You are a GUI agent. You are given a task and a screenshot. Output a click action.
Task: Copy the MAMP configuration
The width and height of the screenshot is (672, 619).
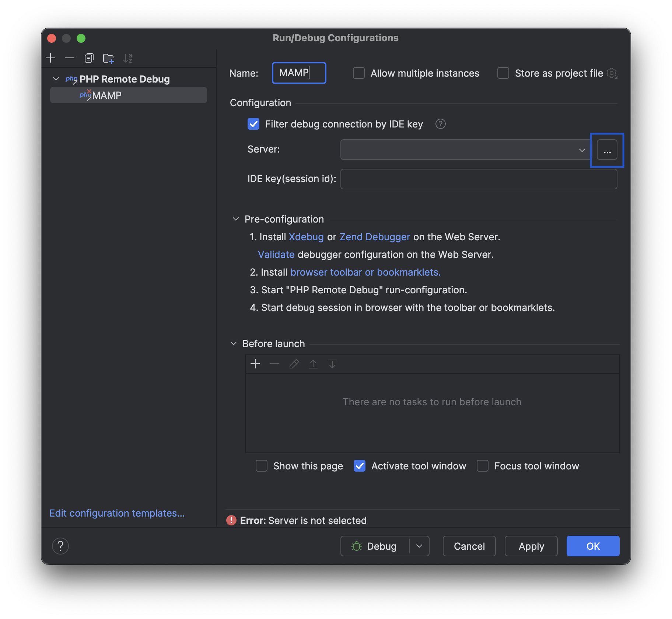tap(89, 58)
